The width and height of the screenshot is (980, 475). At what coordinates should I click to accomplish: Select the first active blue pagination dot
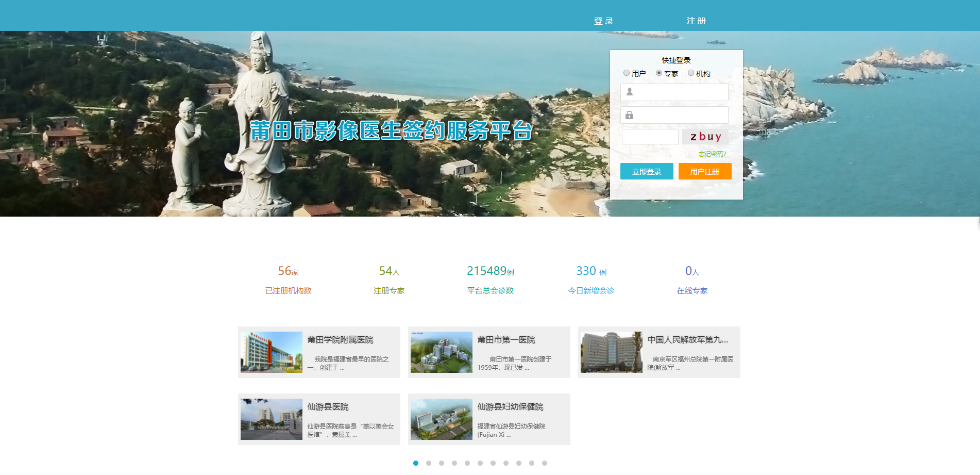point(416,463)
